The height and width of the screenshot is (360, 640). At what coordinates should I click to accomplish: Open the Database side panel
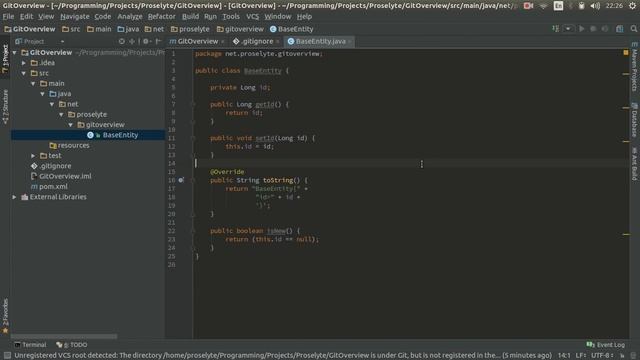634,120
